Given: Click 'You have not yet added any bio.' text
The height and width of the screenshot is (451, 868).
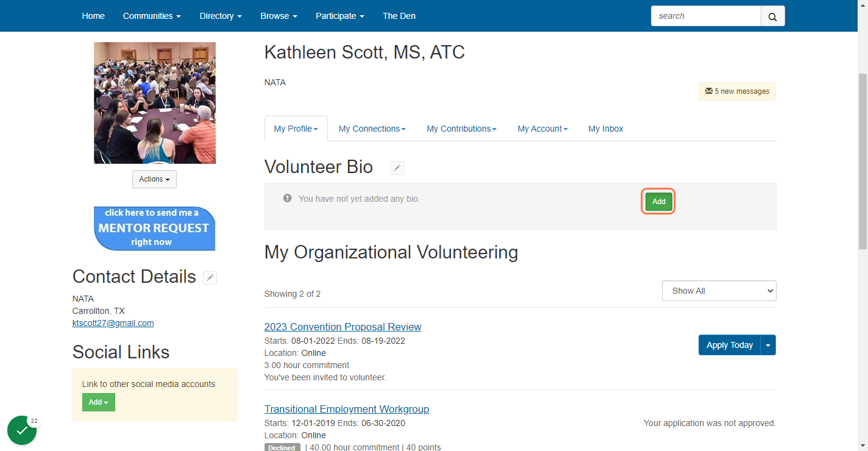Looking at the screenshot, I should 359,199.
